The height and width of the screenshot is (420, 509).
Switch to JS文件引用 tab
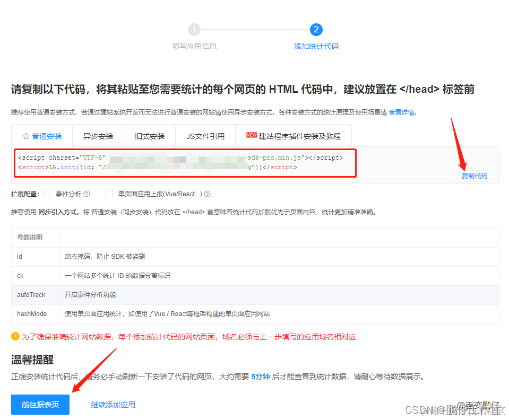[205, 136]
